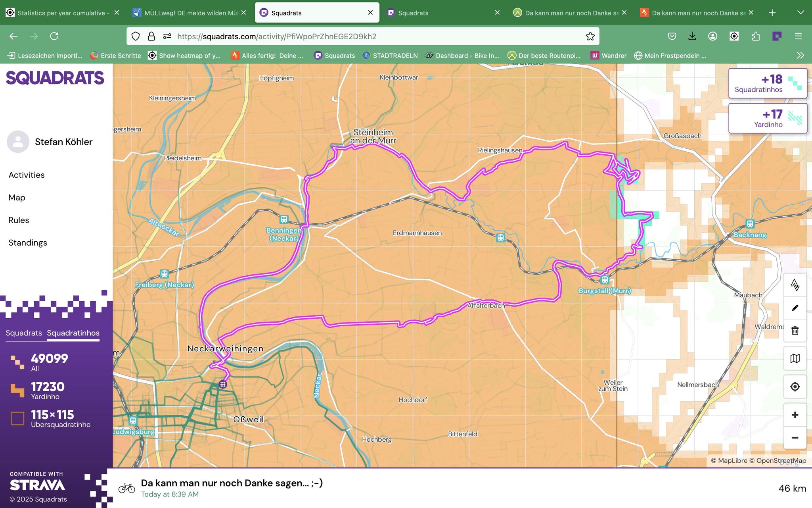812x508 pixels.
Task: Open the Firefox downloads icon
Action: [x=692, y=37]
